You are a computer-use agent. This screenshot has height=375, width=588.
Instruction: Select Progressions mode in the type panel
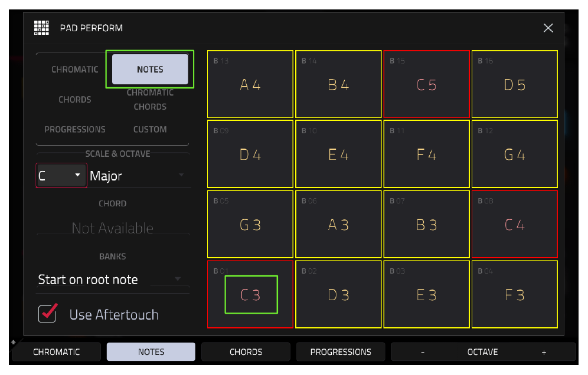pyautogui.click(x=75, y=130)
